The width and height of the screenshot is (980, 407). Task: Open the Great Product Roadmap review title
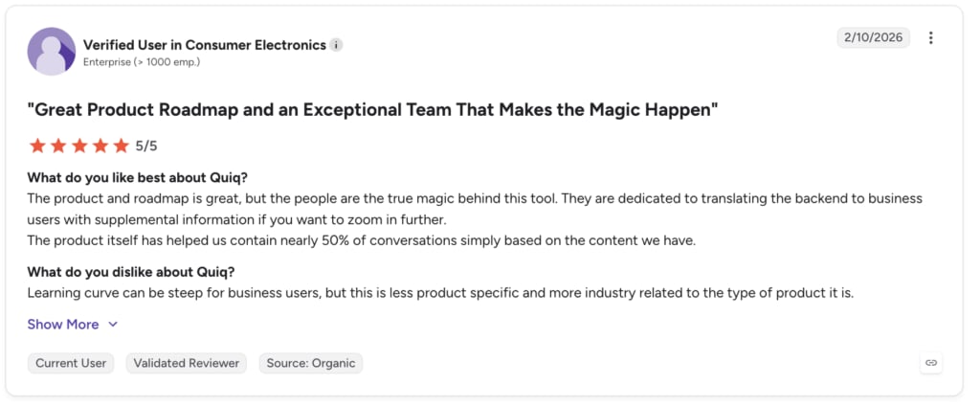click(372, 110)
